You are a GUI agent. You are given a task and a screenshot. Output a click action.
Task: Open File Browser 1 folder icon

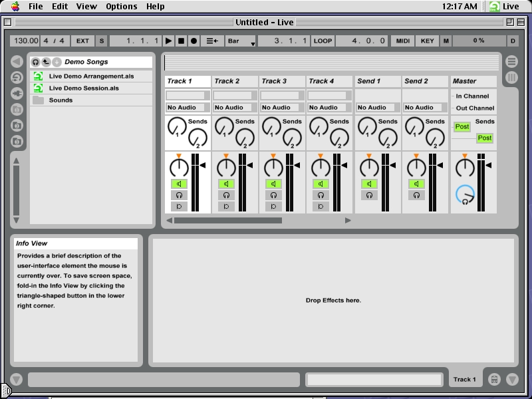tap(17, 109)
